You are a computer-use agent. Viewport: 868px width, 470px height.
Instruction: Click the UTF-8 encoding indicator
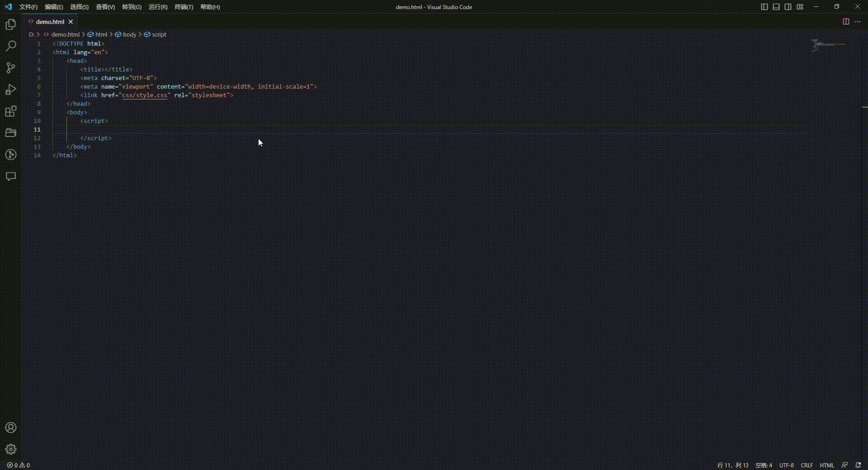pyautogui.click(x=787, y=465)
